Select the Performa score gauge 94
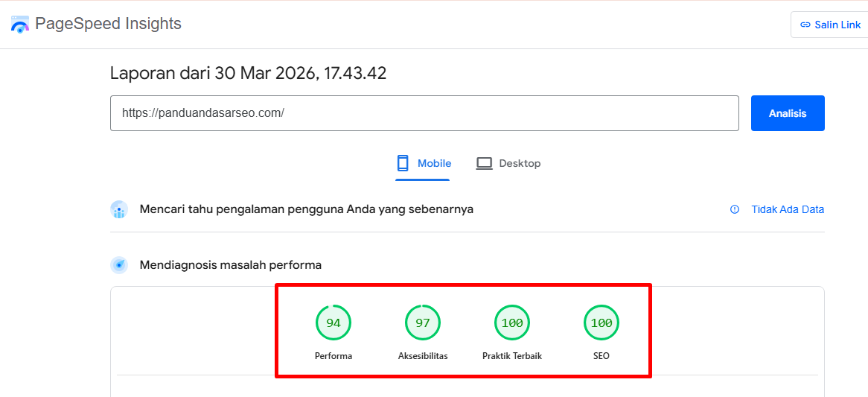The width and height of the screenshot is (868, 397). [x=334, y=323]
